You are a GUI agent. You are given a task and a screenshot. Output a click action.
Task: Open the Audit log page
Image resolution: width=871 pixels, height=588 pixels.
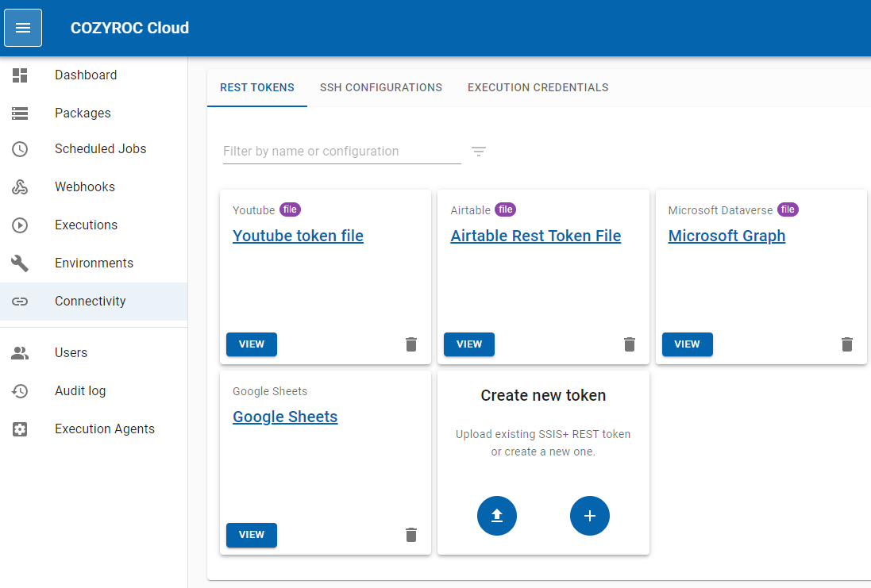point(79,391)
